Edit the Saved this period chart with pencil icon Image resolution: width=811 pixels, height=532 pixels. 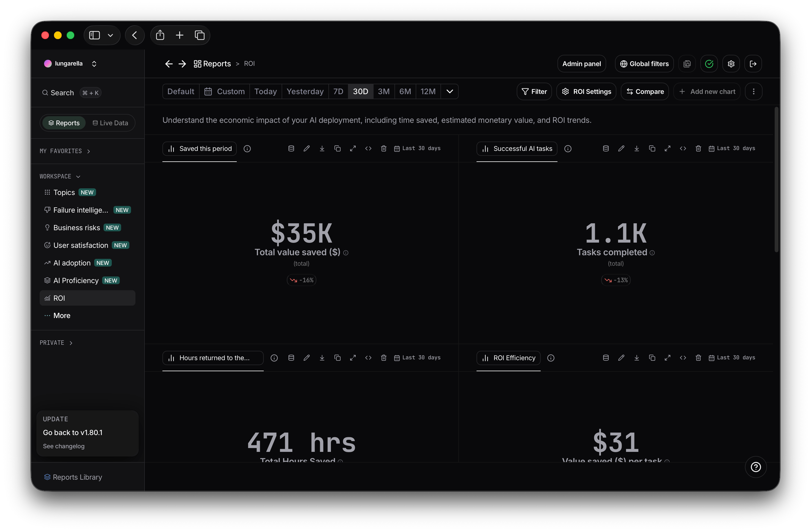coord(307,148)
